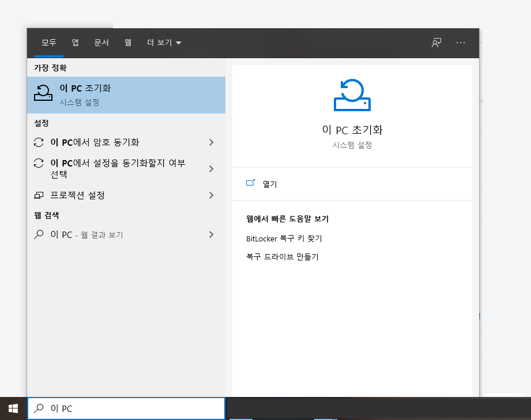The width and height of the screenshot is (531, 420).
Task: Select the 설정 section header
Action: click(x=42, y=123)
